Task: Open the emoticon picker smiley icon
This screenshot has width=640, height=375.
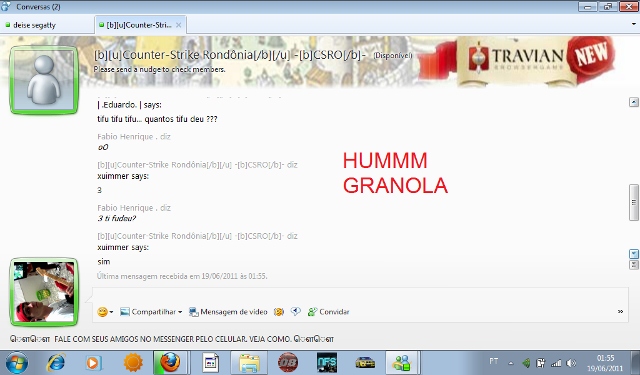Action: (102, 312)
